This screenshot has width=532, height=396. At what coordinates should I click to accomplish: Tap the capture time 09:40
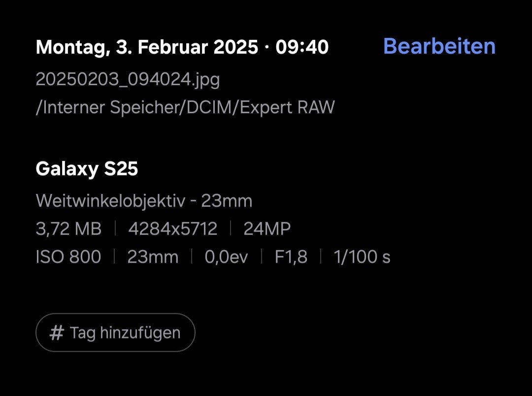pos(302,47)
